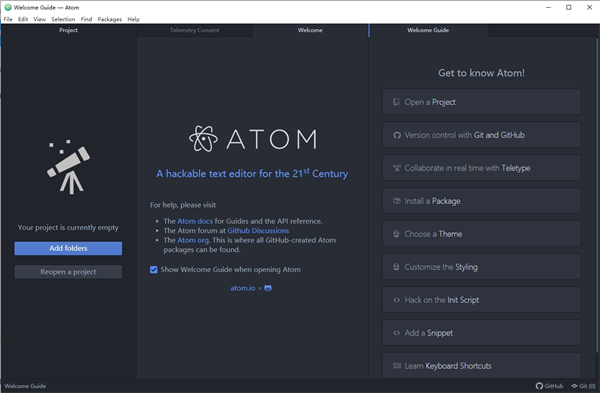Click the package icon beside Install a Package
This screenshot has width=600, height=393.
(x=397, y=201)
